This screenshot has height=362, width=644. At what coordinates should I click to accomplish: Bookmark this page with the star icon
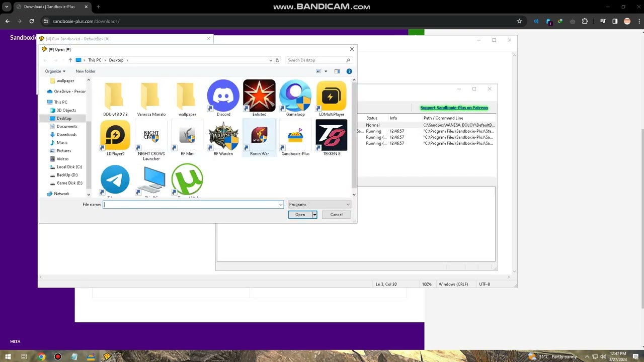click(x=519, y=21)
